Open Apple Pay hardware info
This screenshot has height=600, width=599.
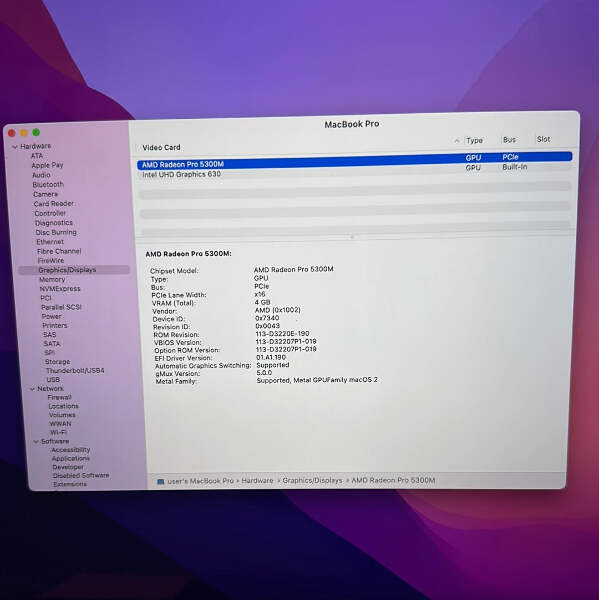(x=47, y=165)
